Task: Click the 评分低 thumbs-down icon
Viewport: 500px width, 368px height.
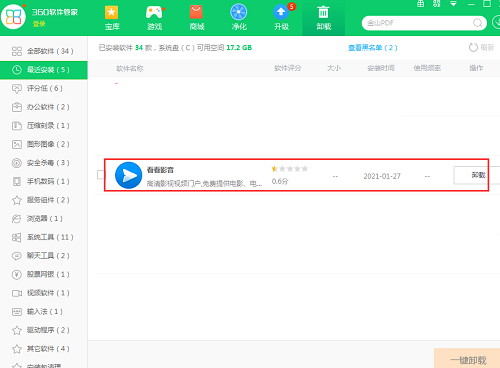Action: (17, 88)
